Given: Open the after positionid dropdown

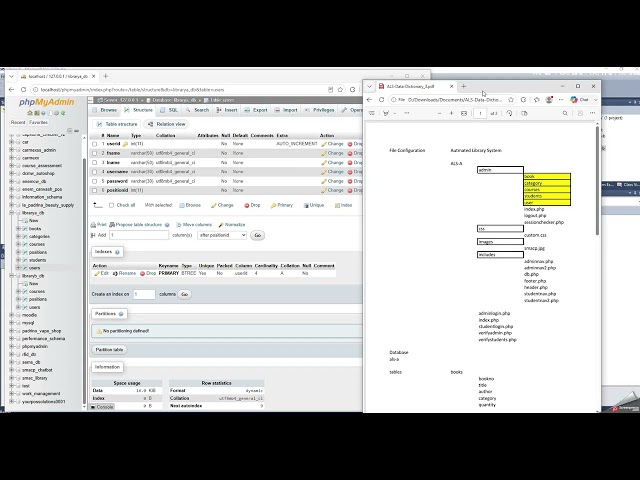Looking at the screenshot, I should coord(222,235).
